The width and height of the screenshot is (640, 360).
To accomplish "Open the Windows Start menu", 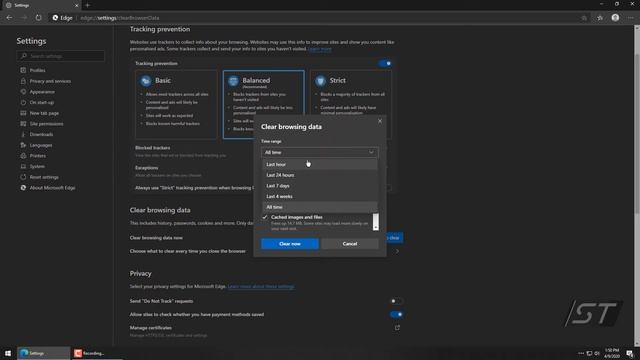I will [8, 353].
